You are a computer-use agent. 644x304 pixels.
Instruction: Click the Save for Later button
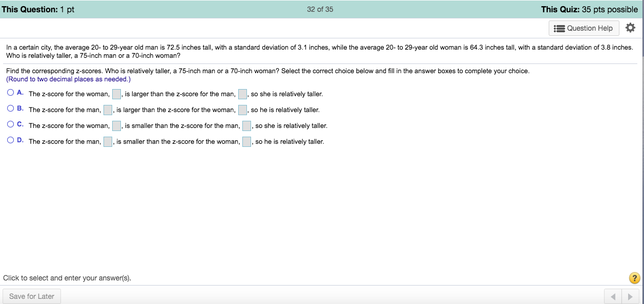pos(31,296)
